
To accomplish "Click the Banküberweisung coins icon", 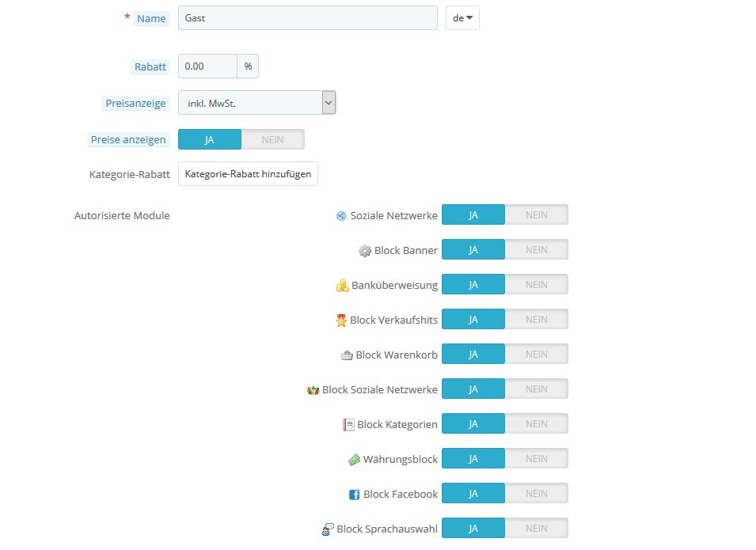I will point(342,286).
